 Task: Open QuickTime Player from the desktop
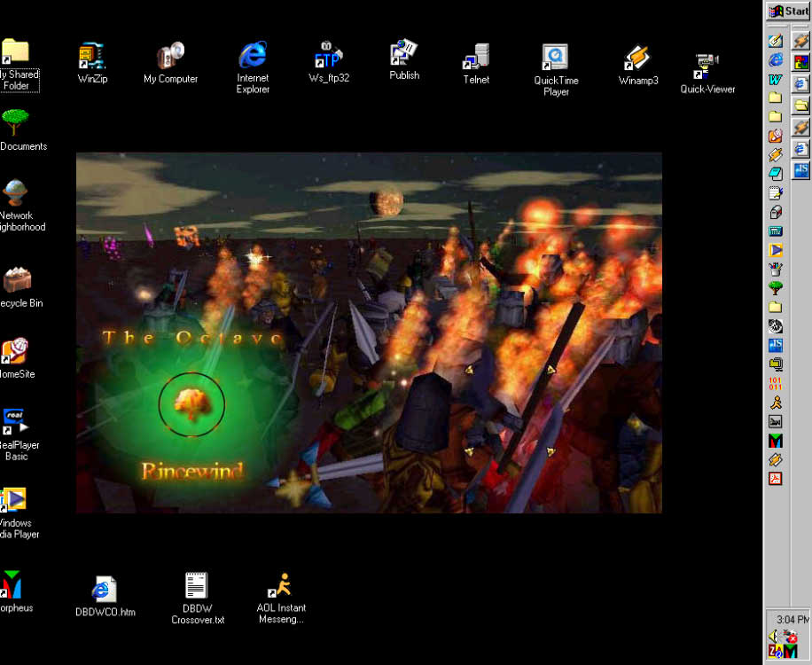tap(556, 59)
